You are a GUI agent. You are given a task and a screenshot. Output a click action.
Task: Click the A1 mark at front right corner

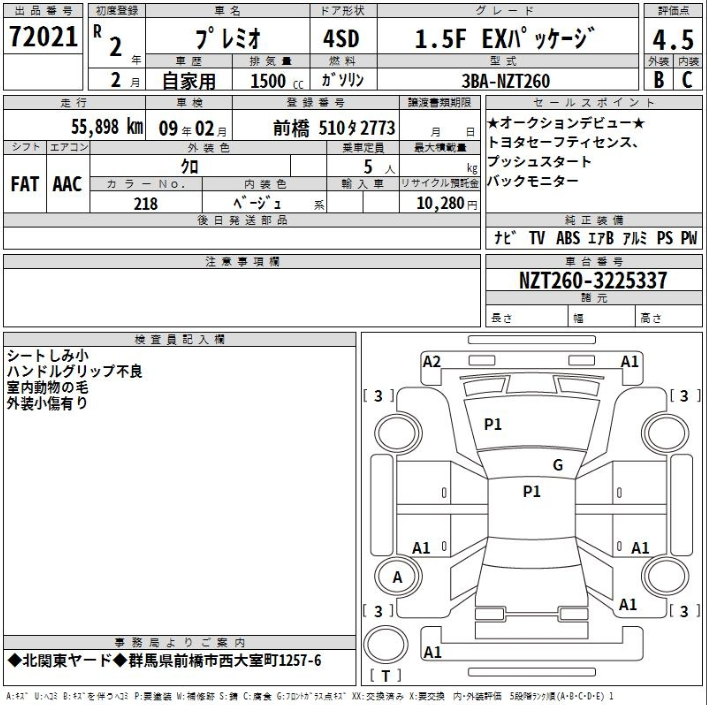point(630,362)
